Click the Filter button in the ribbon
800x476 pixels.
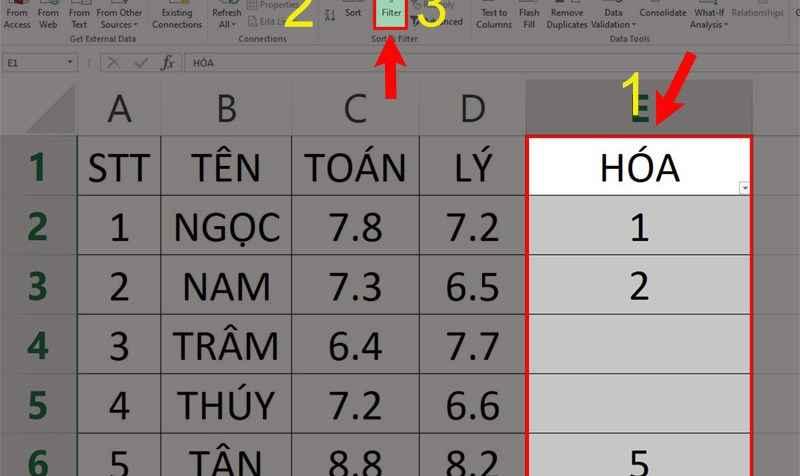point(391,13)
